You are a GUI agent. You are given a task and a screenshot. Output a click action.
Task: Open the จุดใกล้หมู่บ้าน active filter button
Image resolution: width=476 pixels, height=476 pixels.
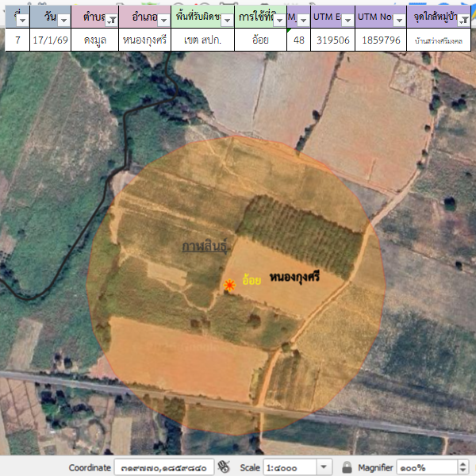coord(464,19)
